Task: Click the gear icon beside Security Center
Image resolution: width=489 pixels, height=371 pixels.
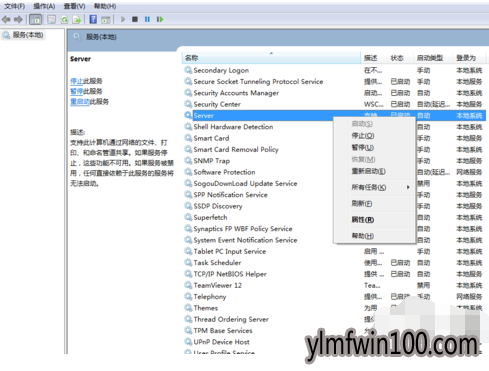Action: pyautogui.click(x=188, y=104)
